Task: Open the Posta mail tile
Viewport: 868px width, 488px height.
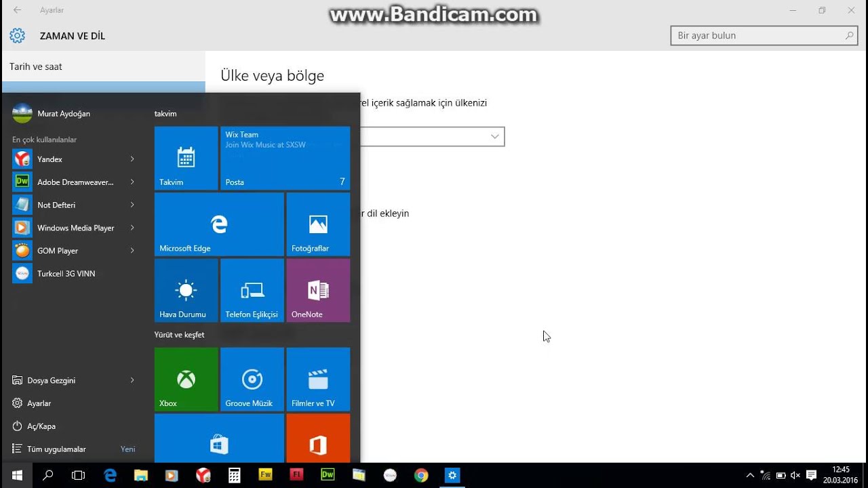Action: [x=285, y=158]
